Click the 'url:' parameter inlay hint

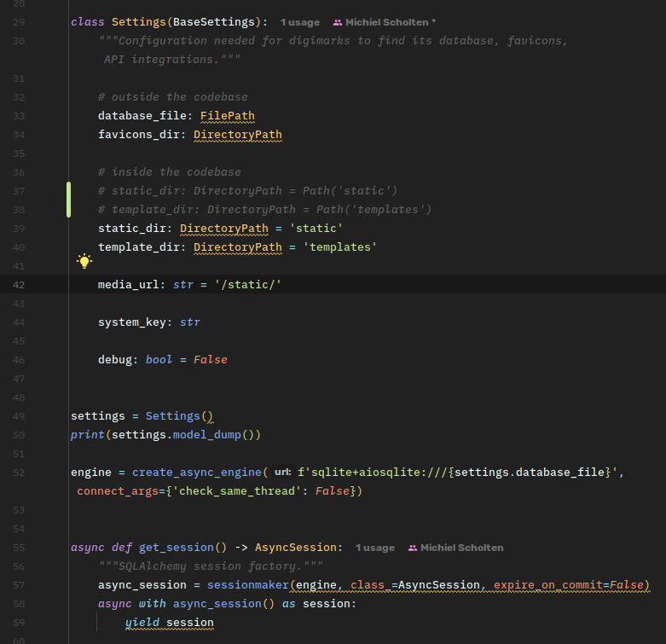tap(283, 473)
